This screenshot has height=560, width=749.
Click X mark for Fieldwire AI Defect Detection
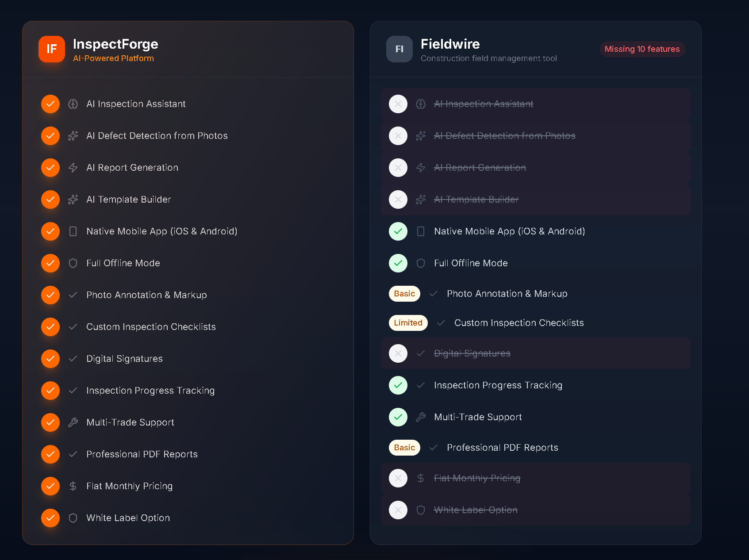(398, 136)
